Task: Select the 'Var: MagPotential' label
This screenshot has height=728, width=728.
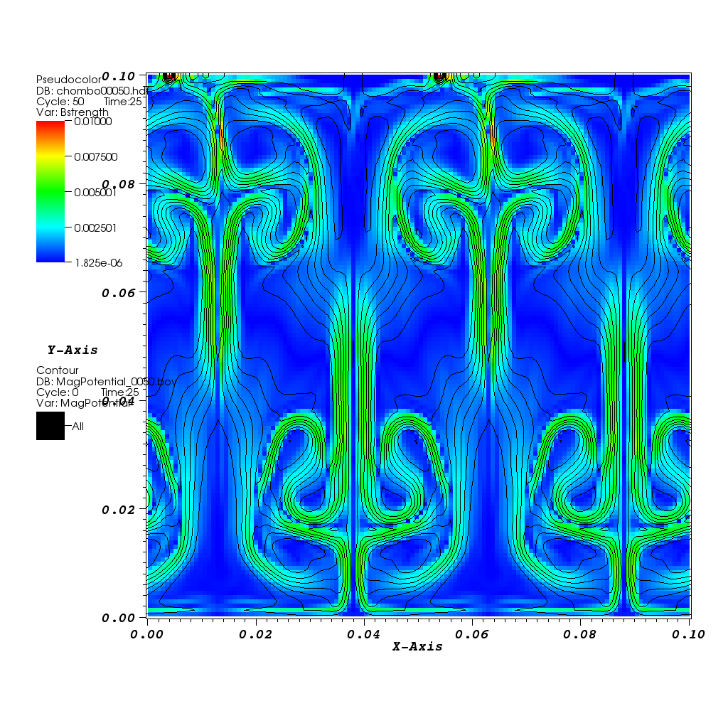Action: pos(85,403)
